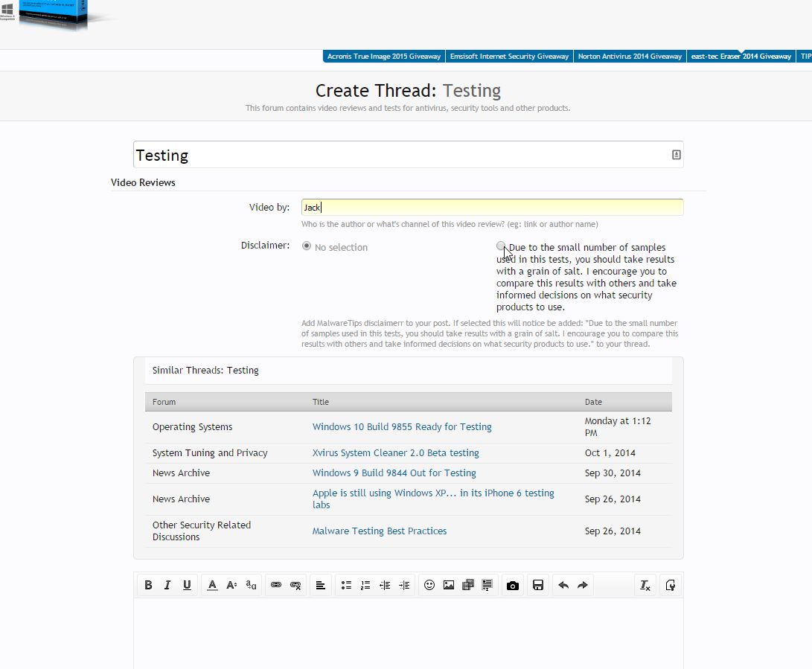Open 'Windows 9 Build 9844 Out for Testing' thread

[x=394, y=473]
